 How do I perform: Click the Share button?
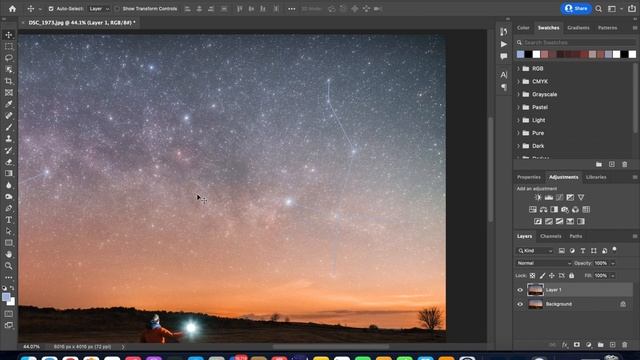pos(576,9)
